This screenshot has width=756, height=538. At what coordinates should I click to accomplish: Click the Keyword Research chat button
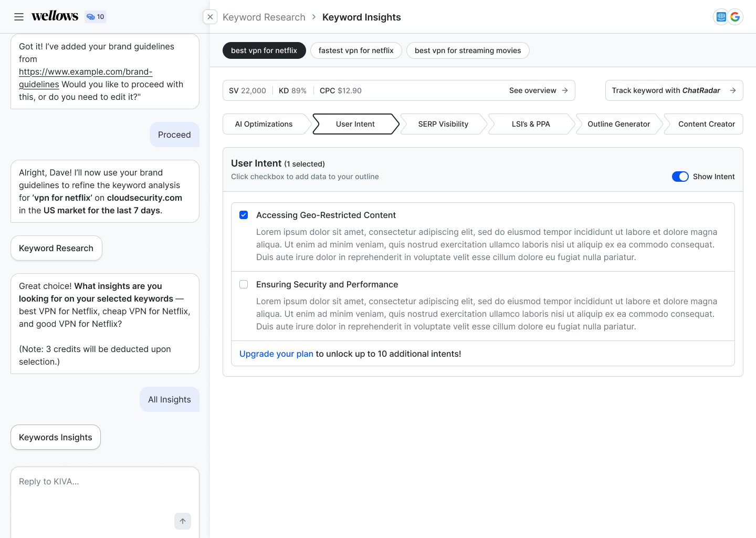click(56, 248)
